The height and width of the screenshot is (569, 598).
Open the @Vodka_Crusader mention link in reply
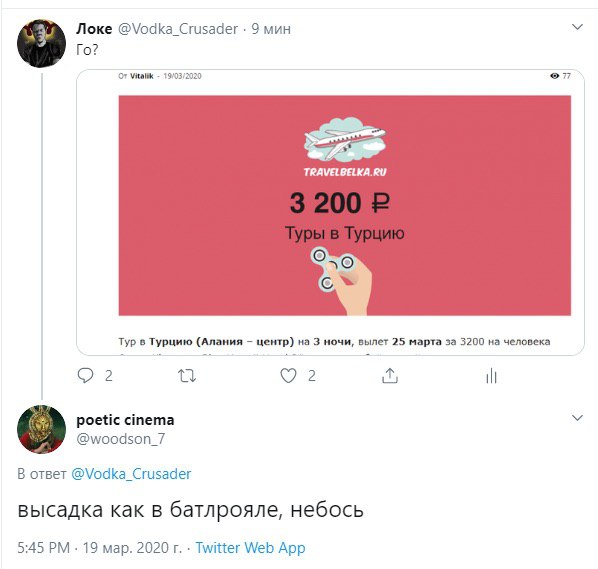(131, 474)
